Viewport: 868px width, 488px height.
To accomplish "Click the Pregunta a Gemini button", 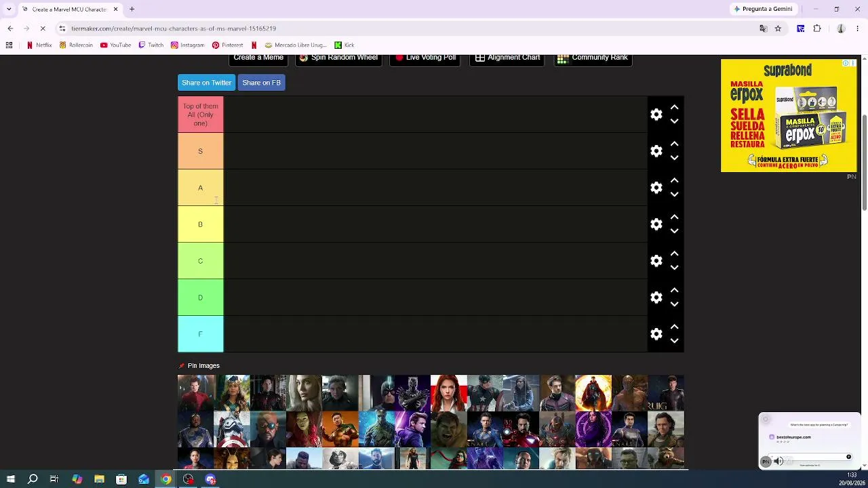I will point(763,9).
